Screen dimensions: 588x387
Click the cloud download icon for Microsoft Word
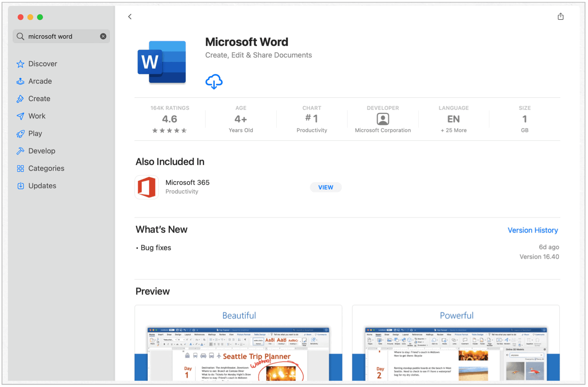[214, 81]
